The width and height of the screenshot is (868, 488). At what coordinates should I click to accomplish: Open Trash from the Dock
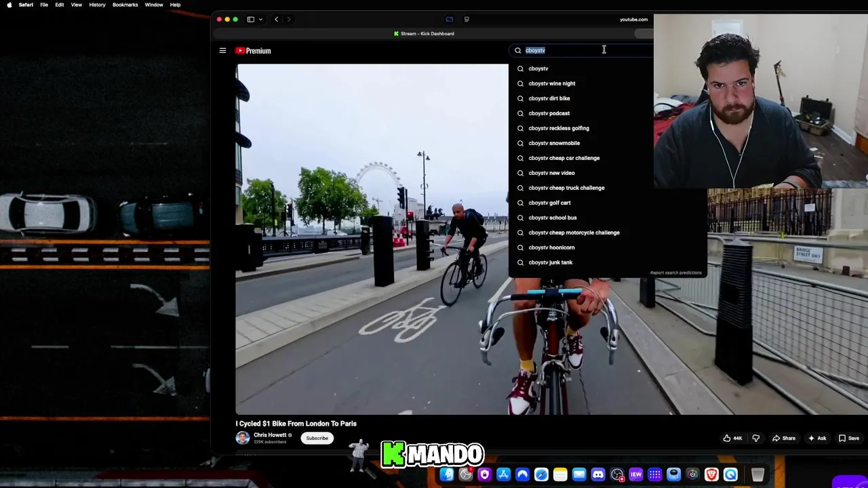[x=757, y=475]
